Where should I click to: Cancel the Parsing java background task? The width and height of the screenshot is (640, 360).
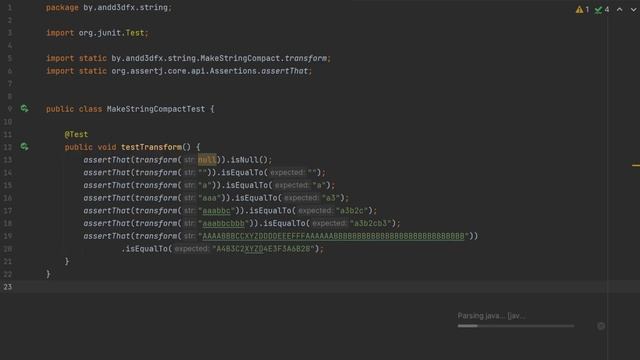click(601, 326)
